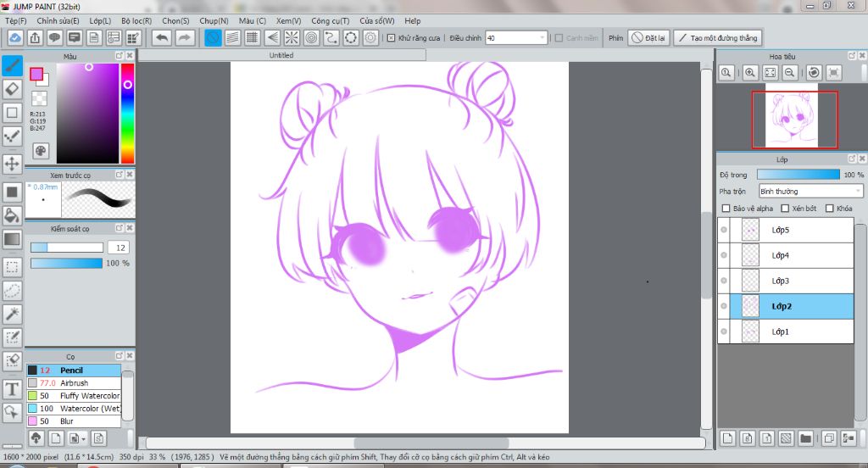Select the Airbrush brush

coord(74,382)
